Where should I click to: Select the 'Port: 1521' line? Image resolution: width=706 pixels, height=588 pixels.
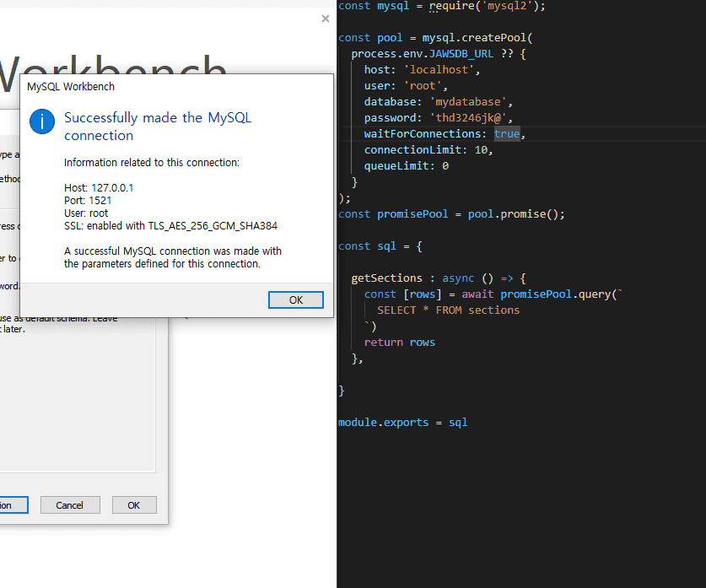pyautogui.click(x=88, y=200)
